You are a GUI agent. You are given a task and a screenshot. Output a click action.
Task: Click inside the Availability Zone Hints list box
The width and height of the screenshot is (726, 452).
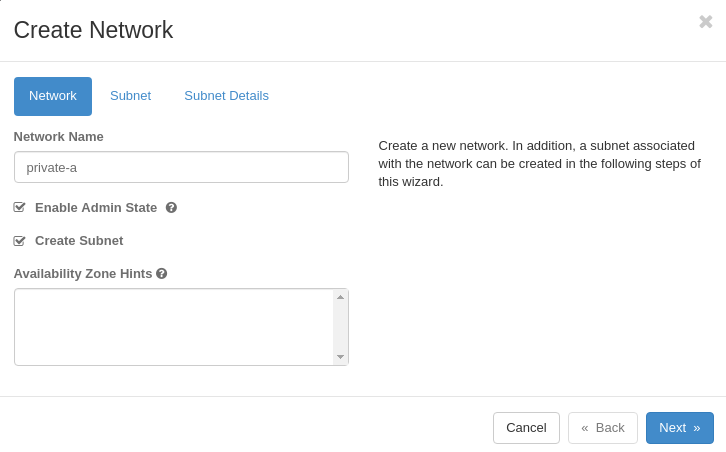pyautogui.click(x=174, y=327)
